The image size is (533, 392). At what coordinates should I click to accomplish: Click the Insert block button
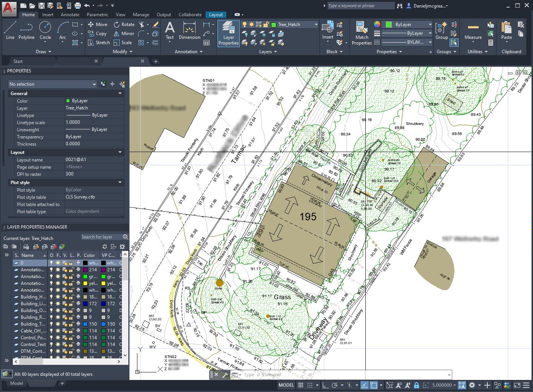point(327,30)
